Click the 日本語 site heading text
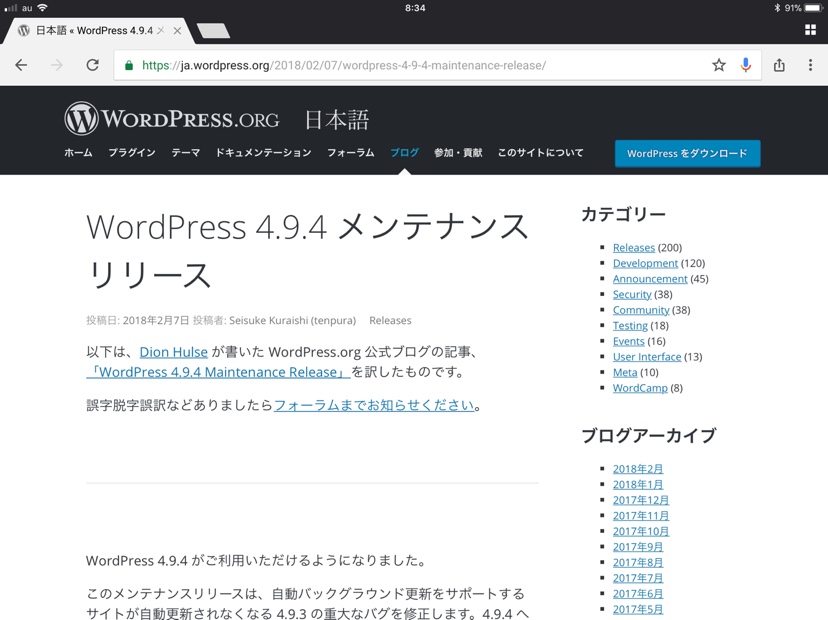The width and height of the screenshot is (828, 620). click(x=337, y=120)
